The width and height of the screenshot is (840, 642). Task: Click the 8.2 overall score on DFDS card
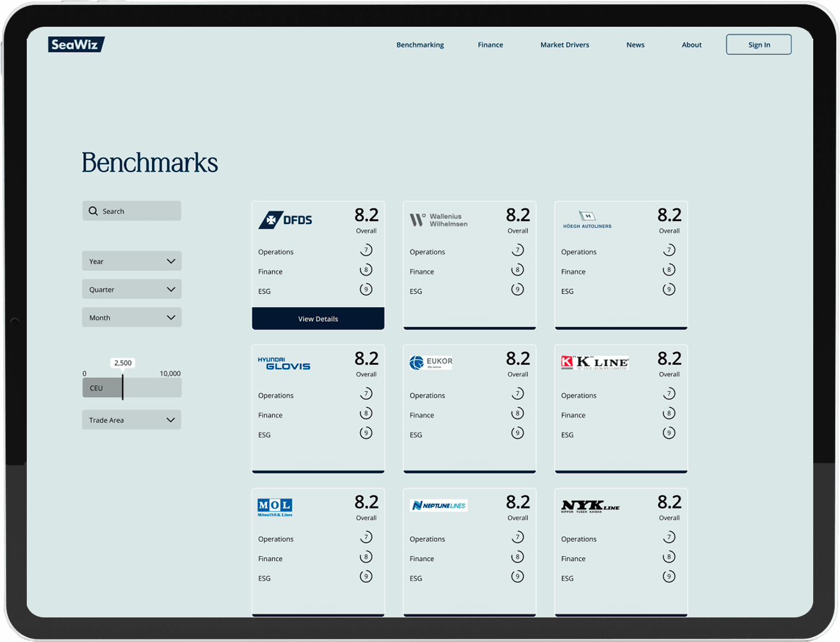click(366, 215)
